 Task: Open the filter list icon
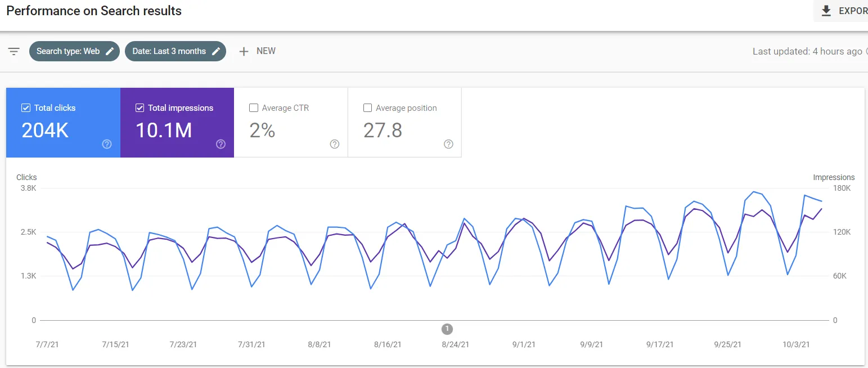click(14, 51)
